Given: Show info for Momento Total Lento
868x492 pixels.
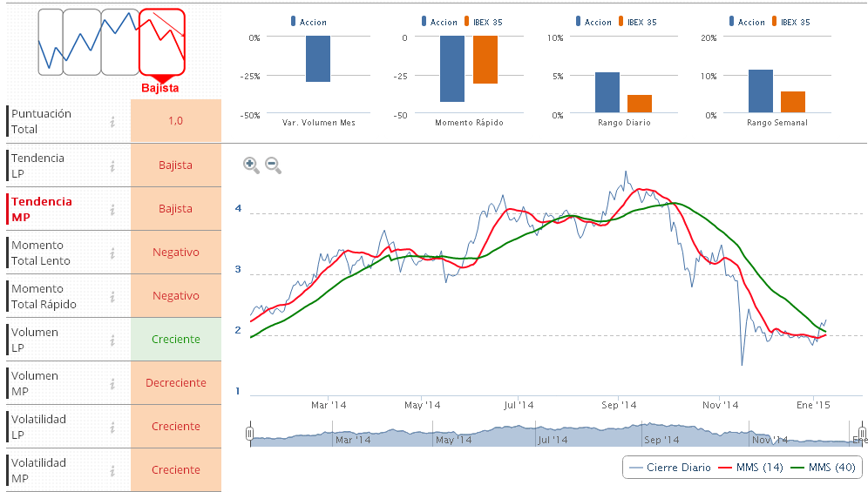Looking at the screenshot, I should [x=112, y=253].
